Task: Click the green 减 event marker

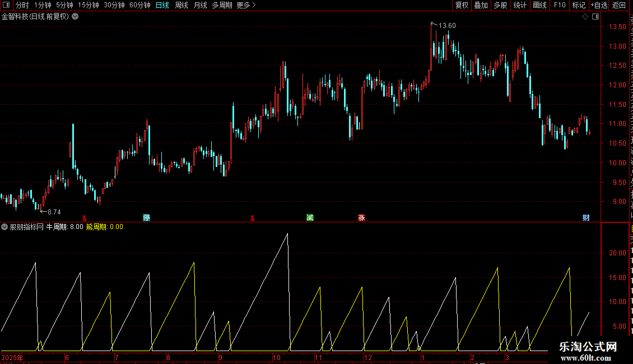Action: click(x=310, y=217)
